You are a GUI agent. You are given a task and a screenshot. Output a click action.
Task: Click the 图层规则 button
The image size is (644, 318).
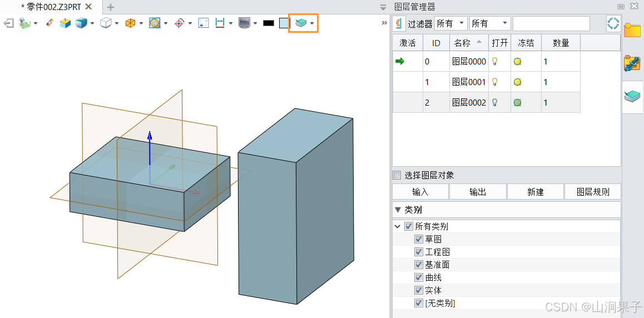(x=593, y=192)
